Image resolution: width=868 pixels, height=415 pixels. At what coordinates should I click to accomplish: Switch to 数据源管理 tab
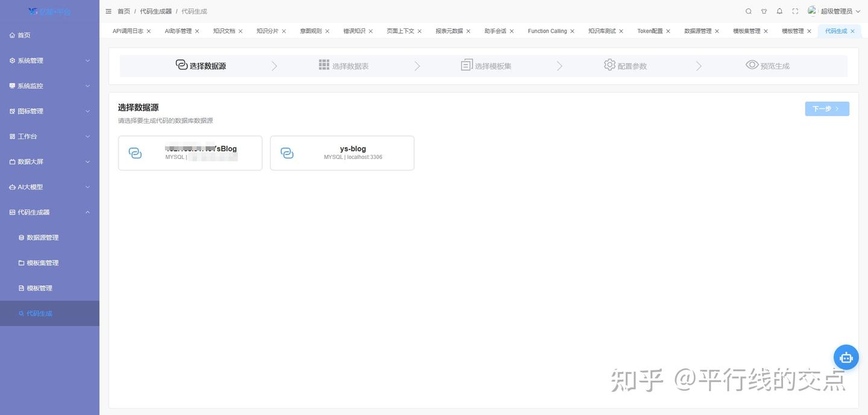pyautogui.click(x=698, y=31)
